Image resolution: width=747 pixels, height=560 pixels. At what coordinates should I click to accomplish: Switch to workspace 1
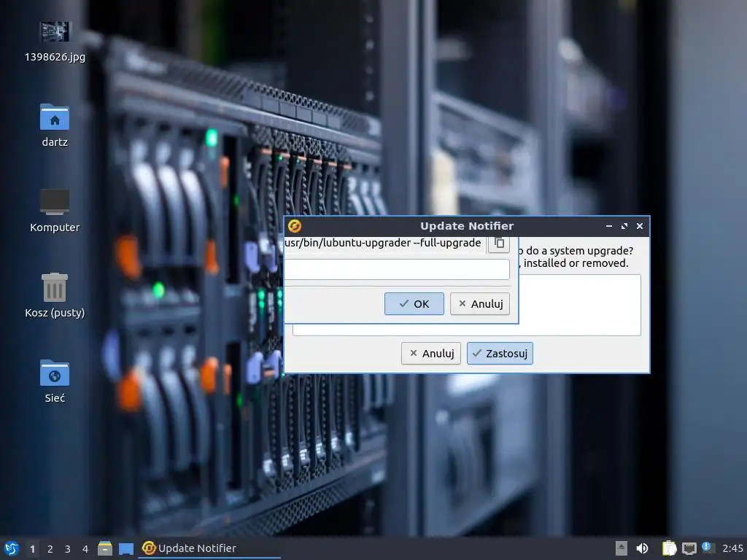(32, 549)
